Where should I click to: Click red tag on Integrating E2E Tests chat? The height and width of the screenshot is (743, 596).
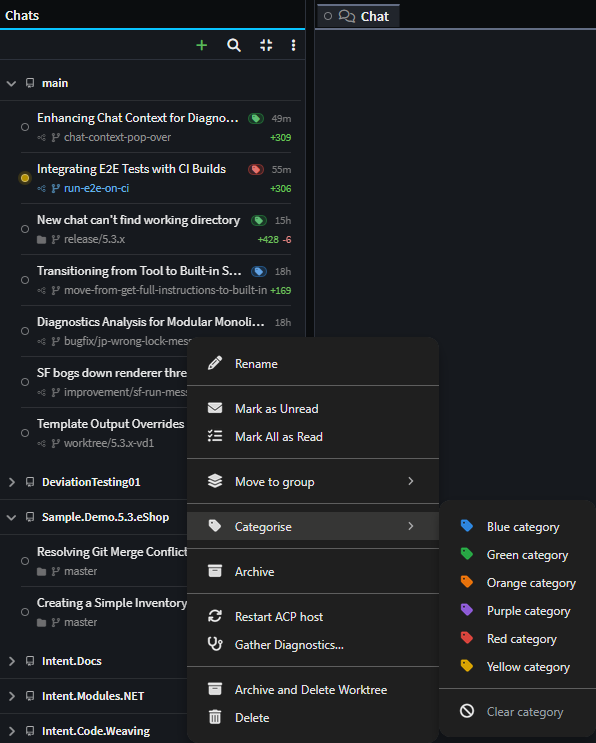point(256,169)
